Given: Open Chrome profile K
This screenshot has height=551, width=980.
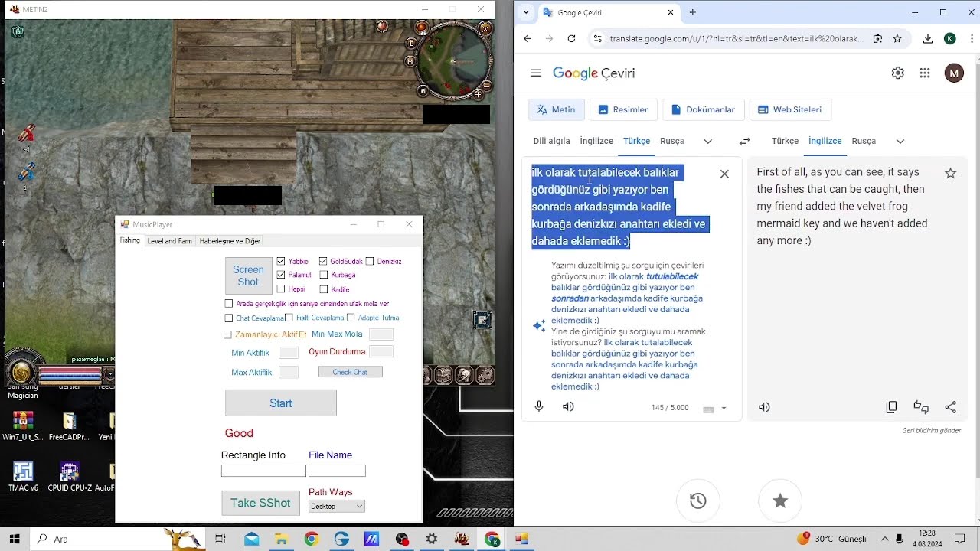Looking at the screenshot, I should 950,39.
